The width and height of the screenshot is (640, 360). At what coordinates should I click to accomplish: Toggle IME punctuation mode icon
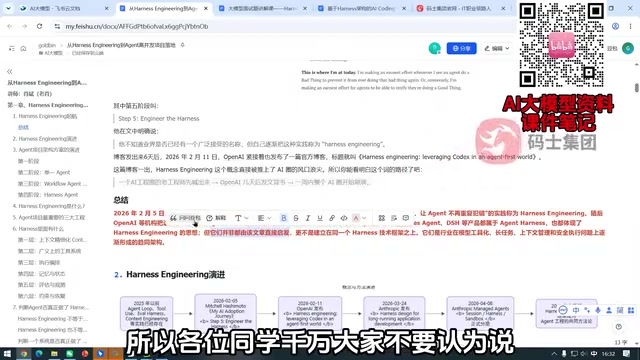tap(587, 311)
